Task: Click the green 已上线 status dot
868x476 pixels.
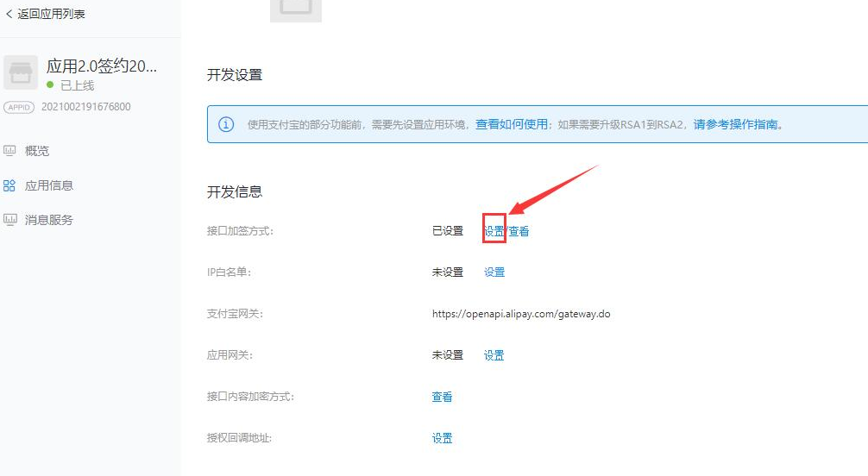Action: tap(50, 85)
